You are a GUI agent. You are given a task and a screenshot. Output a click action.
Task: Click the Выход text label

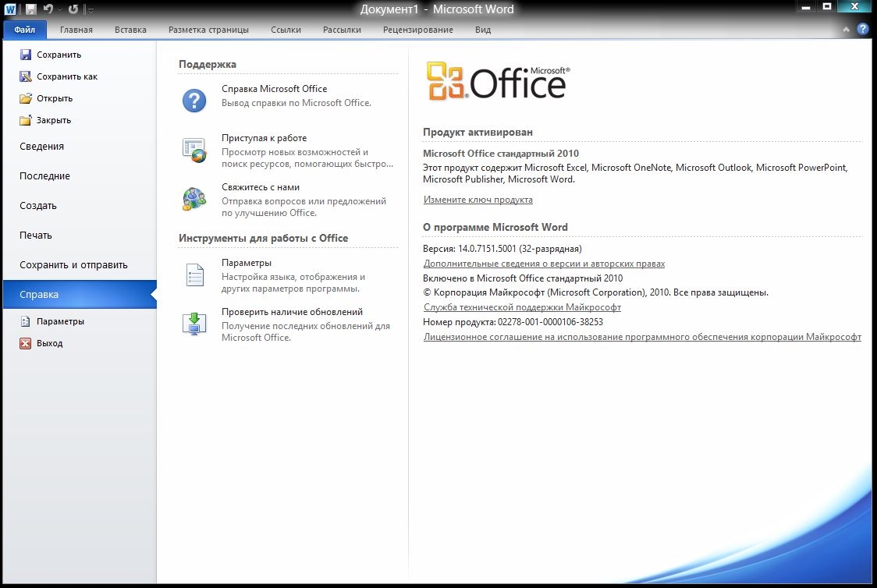[x=49, y=343]
